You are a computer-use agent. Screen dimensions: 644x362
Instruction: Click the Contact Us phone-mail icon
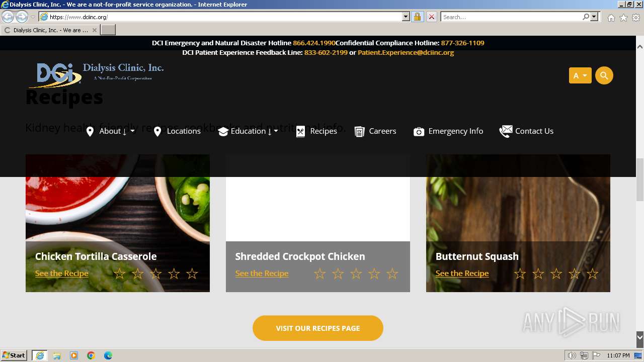coord(506,132)
